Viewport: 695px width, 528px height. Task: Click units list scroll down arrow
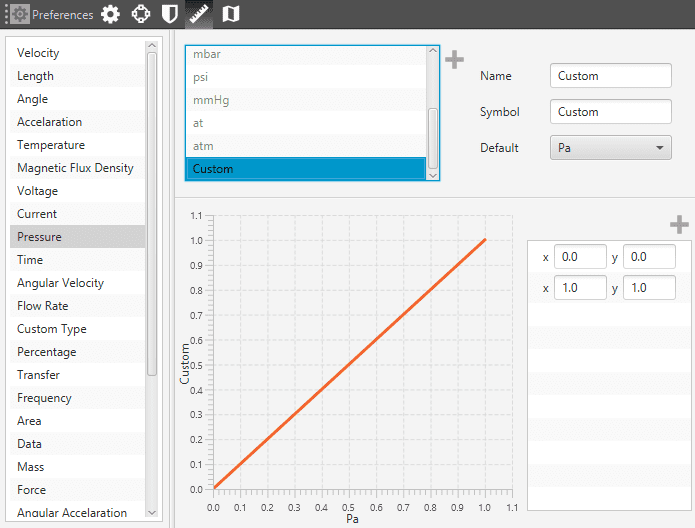[433, 176]
